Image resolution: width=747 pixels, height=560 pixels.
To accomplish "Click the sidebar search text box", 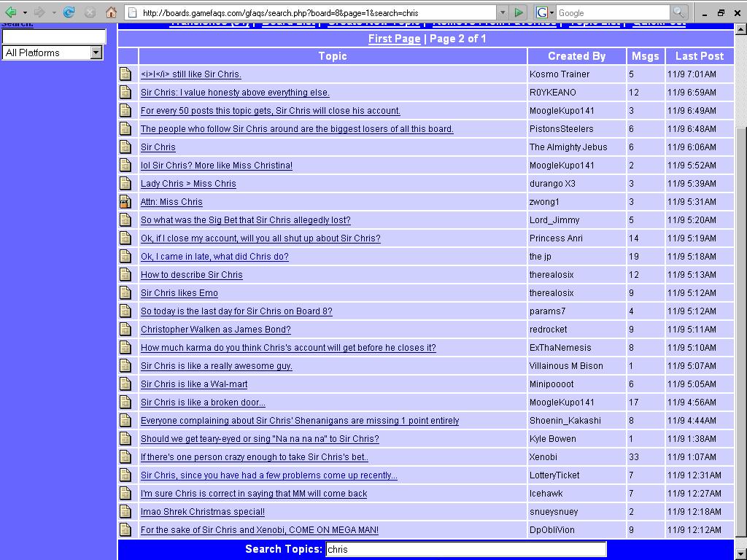I will pyautogui.click(x=54, y=36).
